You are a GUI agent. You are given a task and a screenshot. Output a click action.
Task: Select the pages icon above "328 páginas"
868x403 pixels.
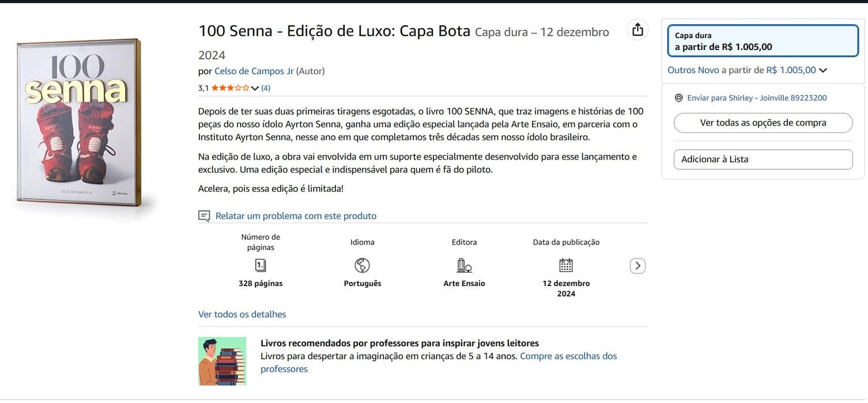[x=261, y=265]
